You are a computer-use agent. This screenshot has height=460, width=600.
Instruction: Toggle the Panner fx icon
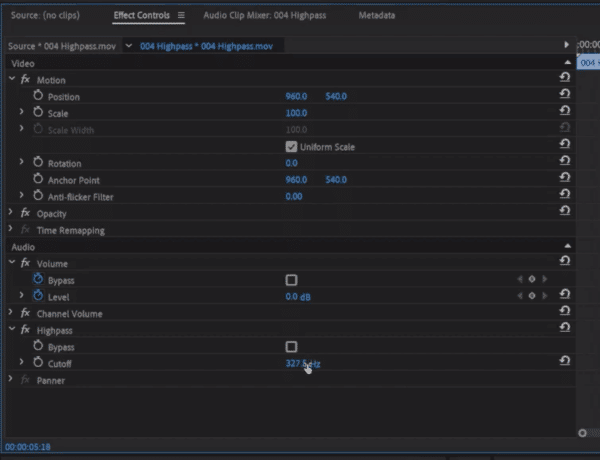point(25,380)
